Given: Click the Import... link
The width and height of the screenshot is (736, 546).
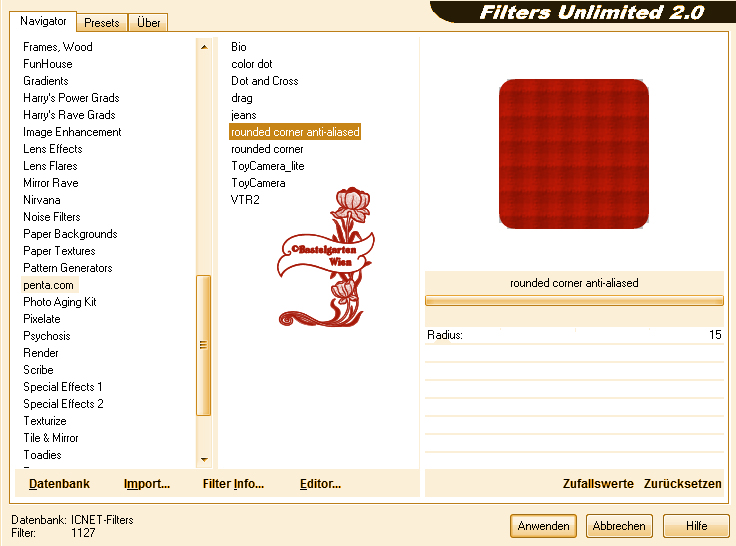Looking at the screenshot, I should (146, 484).
